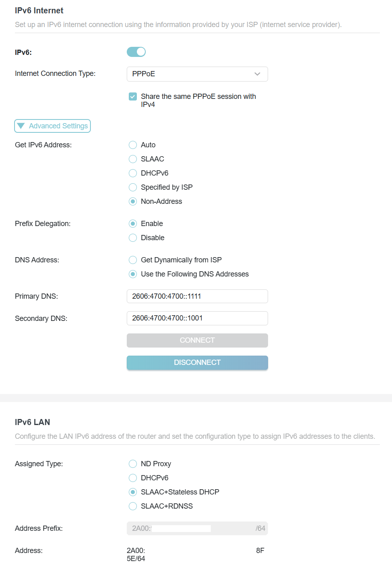
Task: Pick the Specified by ISP option
Action: pyautogui.click(x=133, y=187)
